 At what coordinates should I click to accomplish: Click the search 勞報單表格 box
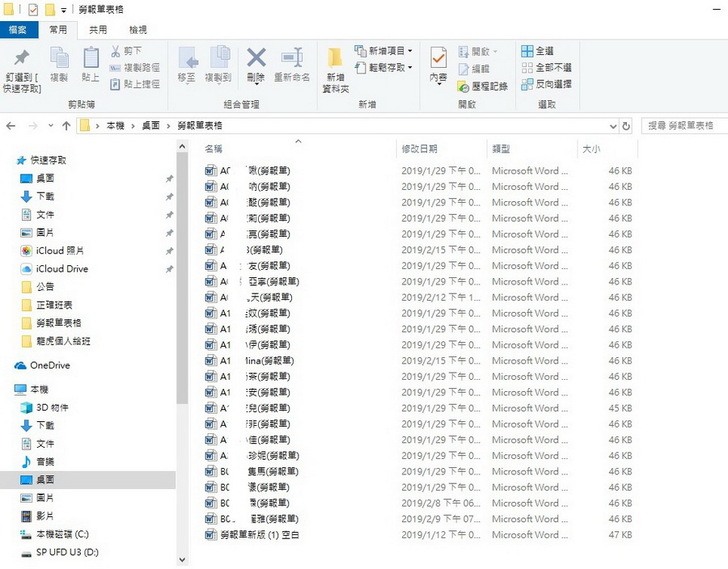click(x=684, y=126)
